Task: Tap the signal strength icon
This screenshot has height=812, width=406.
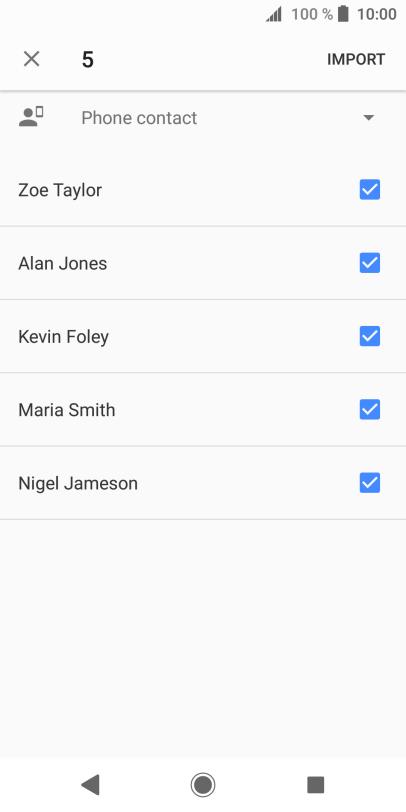Action: click(274, 14)
